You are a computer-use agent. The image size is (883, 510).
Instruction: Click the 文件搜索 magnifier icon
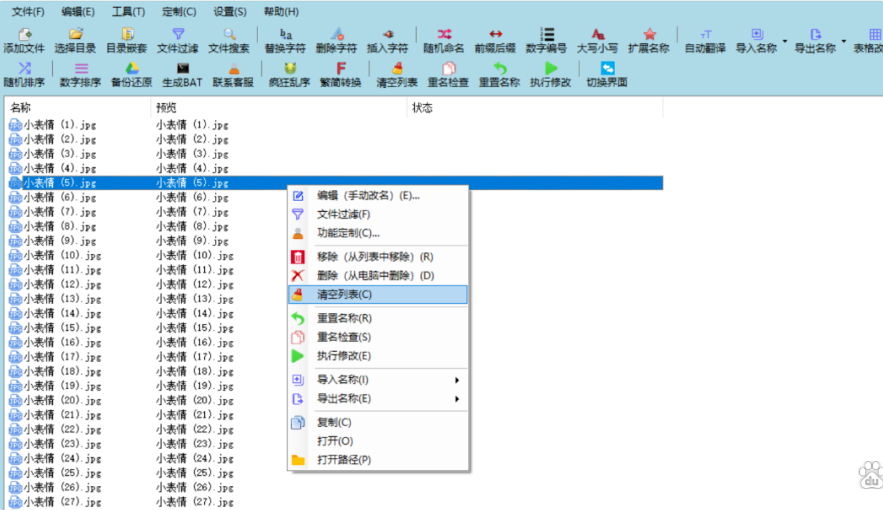coord(229,35)
